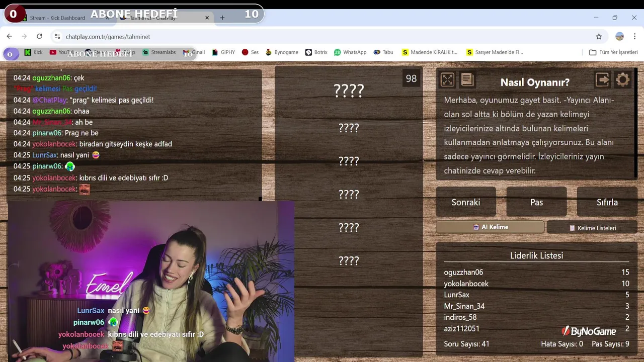
Task: Click the Sıfırla button
Action: (607, 202)
